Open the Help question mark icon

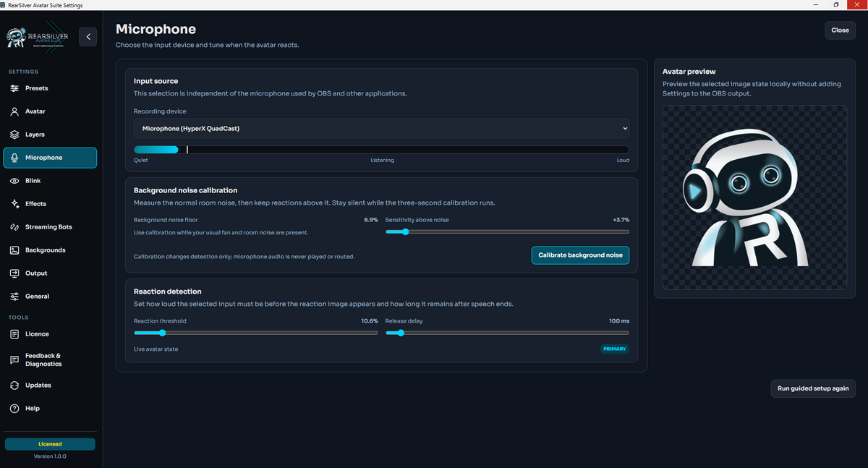coord(14,409)
